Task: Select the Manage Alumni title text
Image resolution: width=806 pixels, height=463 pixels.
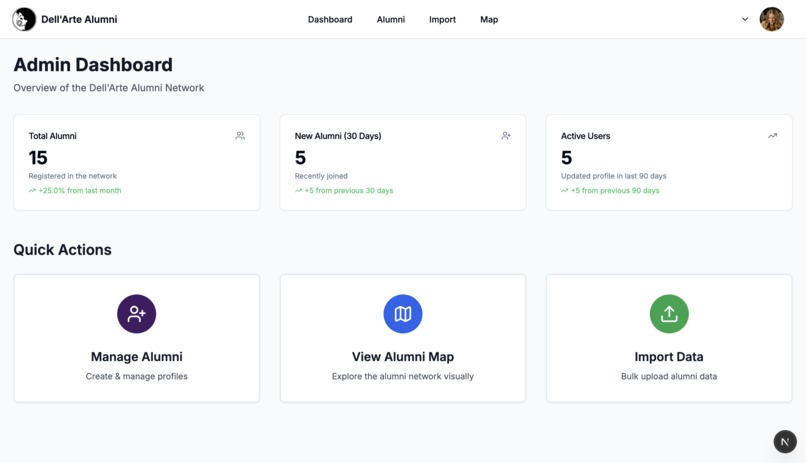Action: pos(137,357)
